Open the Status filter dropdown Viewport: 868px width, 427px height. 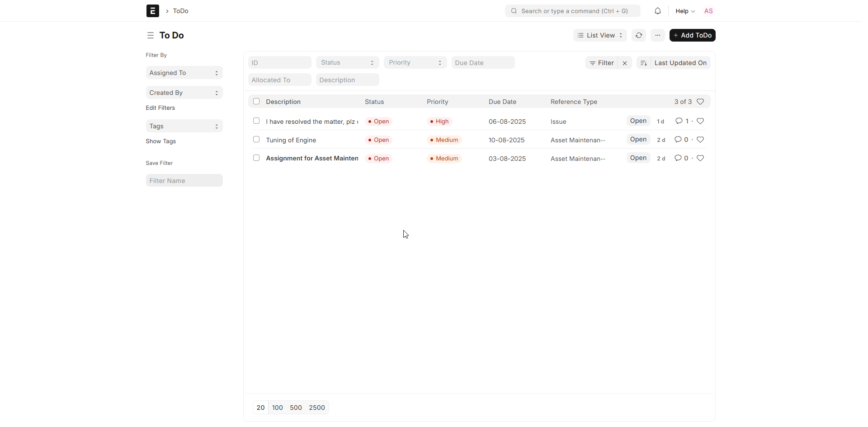pyautogui.click(x=348, y=62)
